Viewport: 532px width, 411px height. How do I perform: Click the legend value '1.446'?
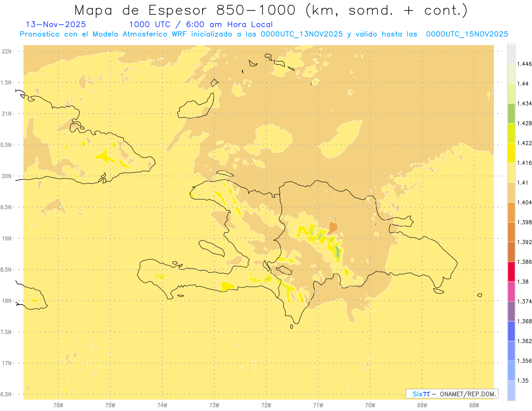[x=524, y=64]
